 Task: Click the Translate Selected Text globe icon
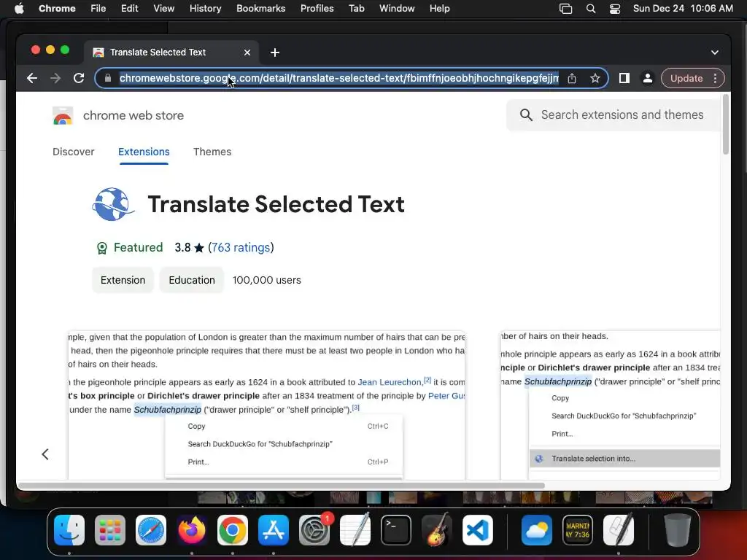112,204
